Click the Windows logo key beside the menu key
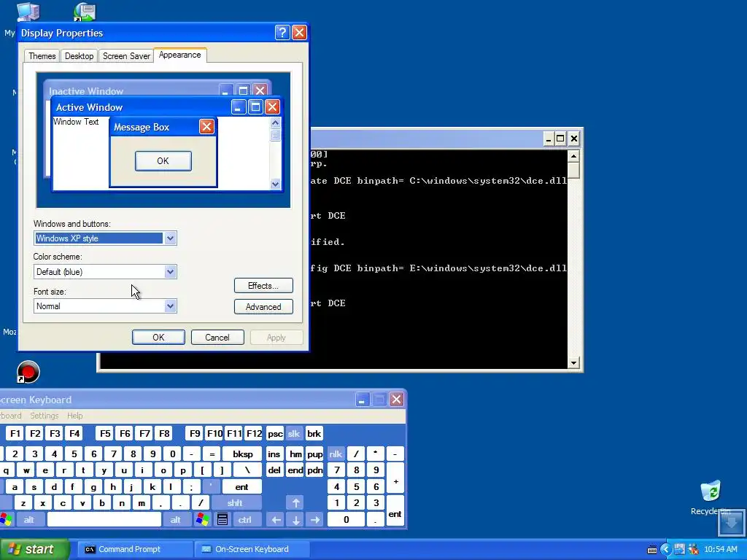 pyautogui.click(x=203, y=519)
